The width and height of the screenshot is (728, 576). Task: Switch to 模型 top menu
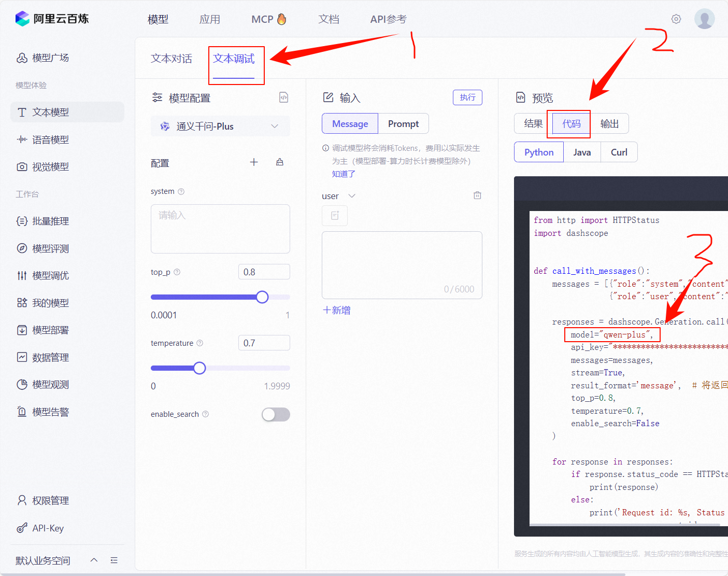pyautogui.click(x=158, y=19)
